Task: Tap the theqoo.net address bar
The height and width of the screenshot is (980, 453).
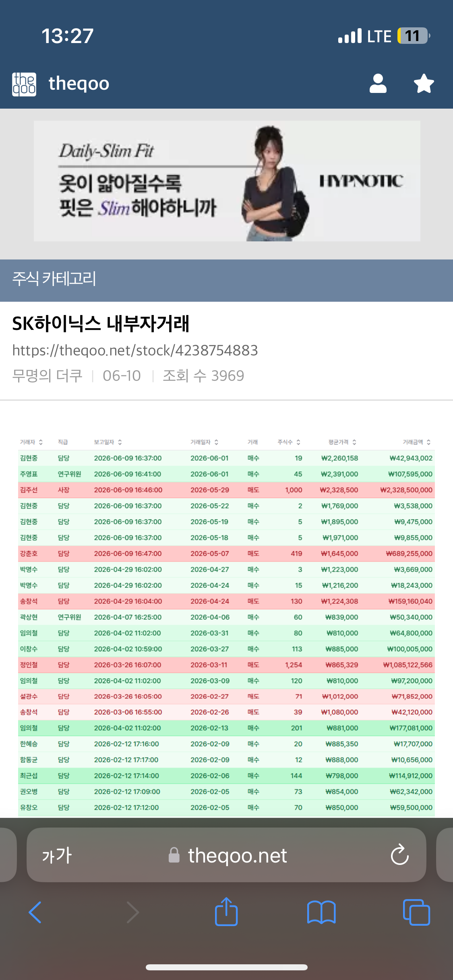Action: (x=226, y=855)
